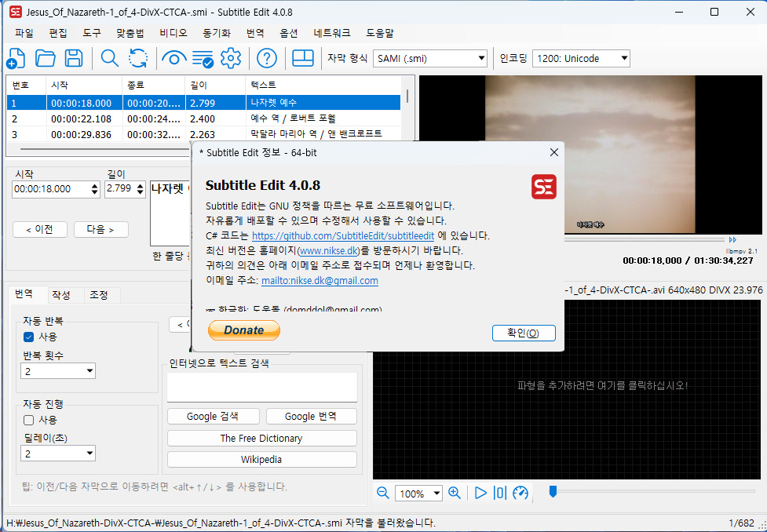
Task: Open the 번역 menu in the menu bar
Action: pyautogui.click(x=255, y=33)
